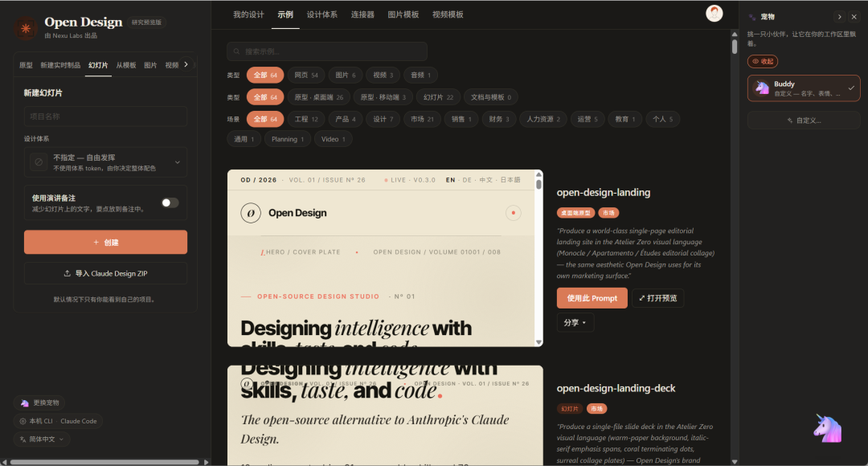Open the 视频模板 tab
Viewport: 868px width, 466px height.
pos(448,15)
